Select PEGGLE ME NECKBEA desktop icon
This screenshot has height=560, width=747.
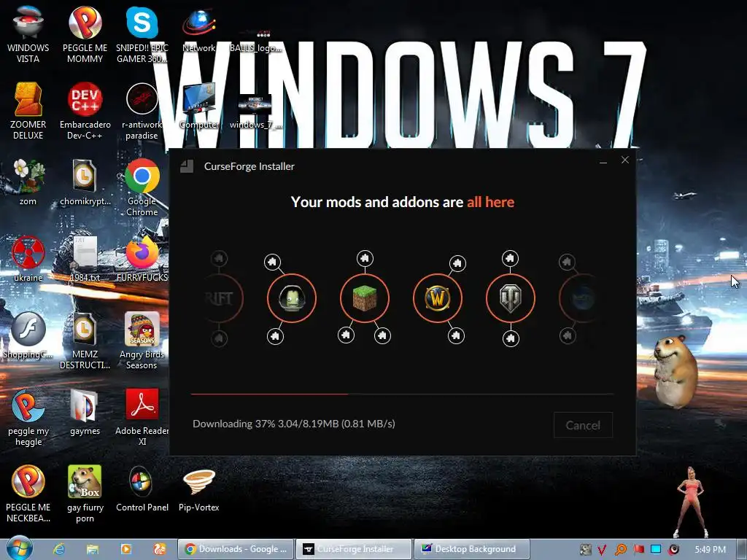point(28,494)
